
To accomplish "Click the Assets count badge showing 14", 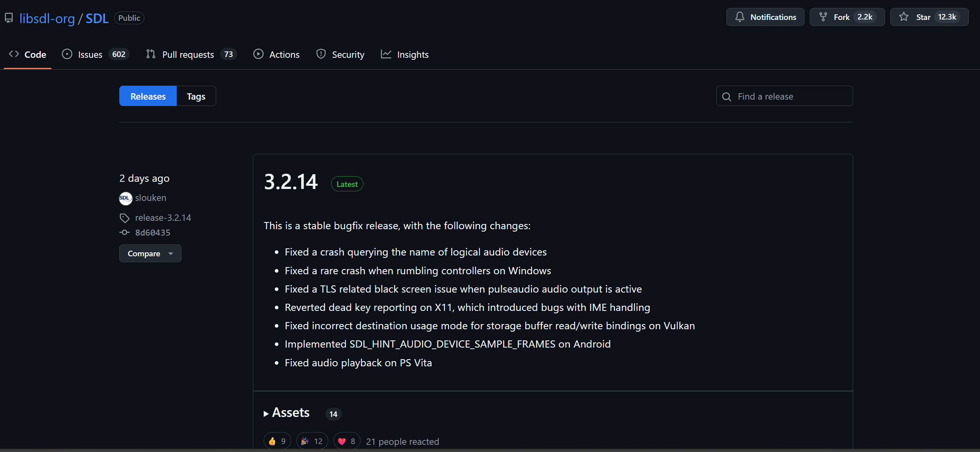I will [333, 414].
